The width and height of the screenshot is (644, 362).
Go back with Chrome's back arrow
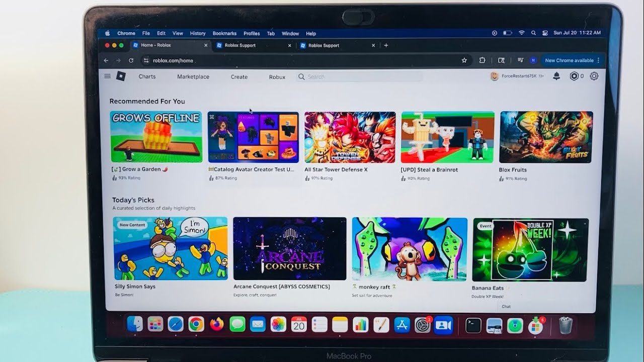pos(106,60)
